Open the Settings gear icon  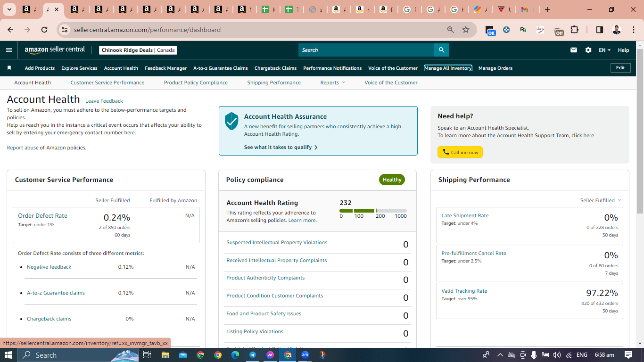(588, 50)
